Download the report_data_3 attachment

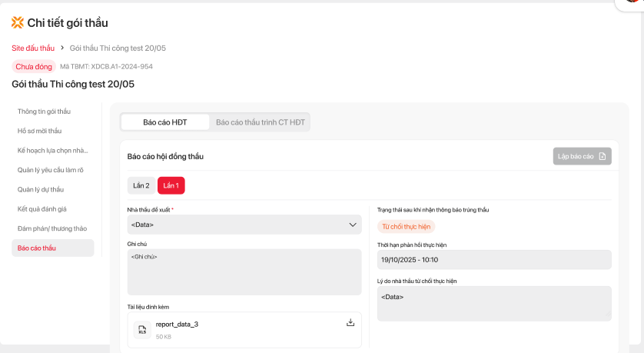click(350, 322)
